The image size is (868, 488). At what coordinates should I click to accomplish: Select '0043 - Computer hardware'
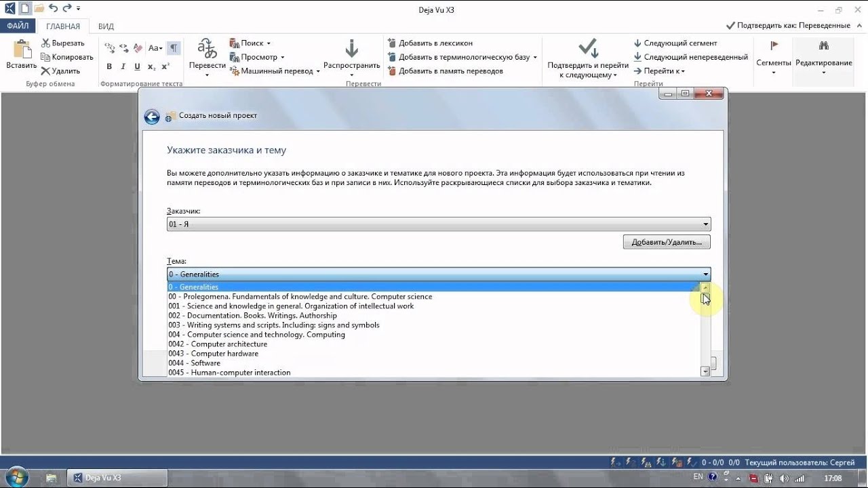coord(433,353)
